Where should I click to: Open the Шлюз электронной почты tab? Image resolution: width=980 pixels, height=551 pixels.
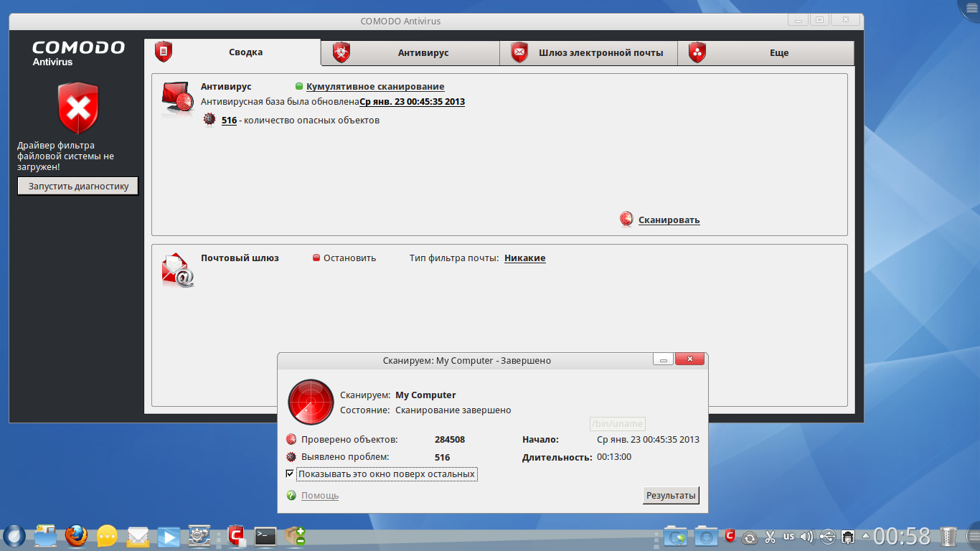point(588,53)
